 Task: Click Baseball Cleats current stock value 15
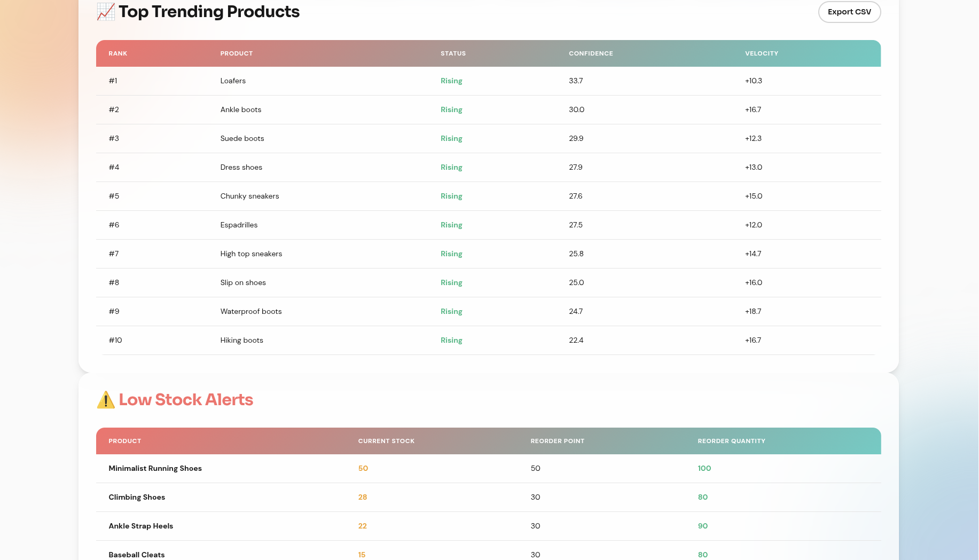click(x=362, y=555)
